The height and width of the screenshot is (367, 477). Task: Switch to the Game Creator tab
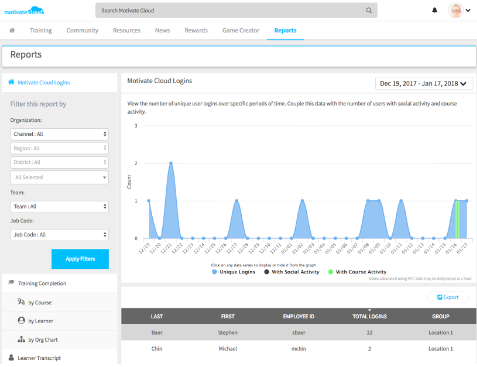click(x=241, y=30)
